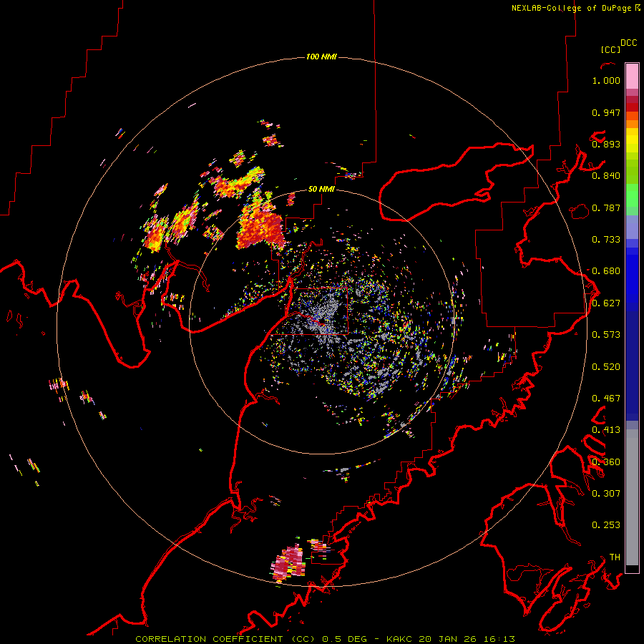The image size is (644, 644).
Task: Click the KAKC radar site identifier
Action: click(401, 639)
